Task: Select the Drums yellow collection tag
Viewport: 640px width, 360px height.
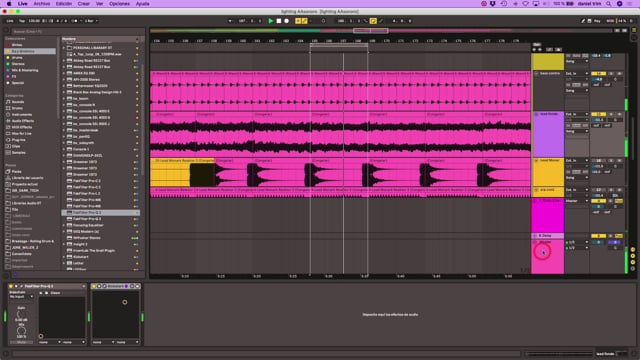Action: pyautogui.click(x=17, y=58)
